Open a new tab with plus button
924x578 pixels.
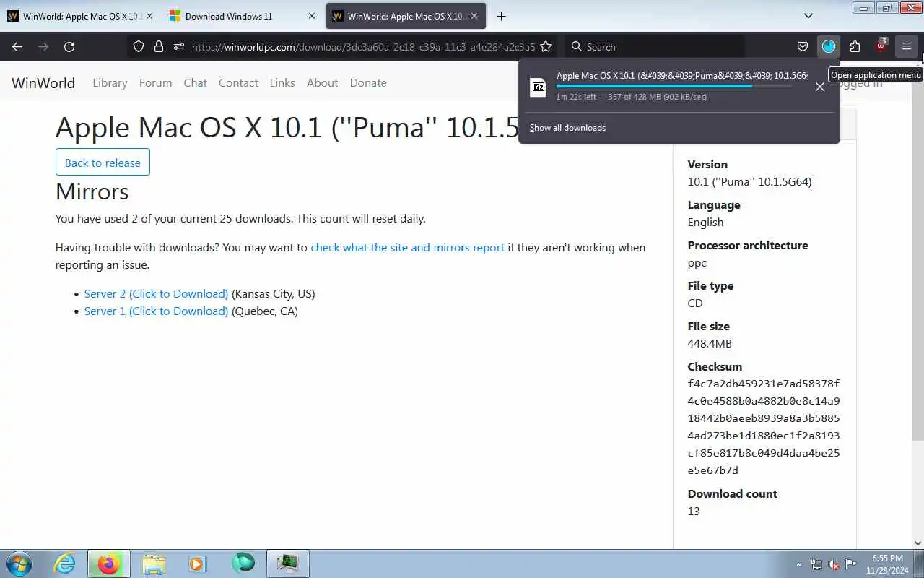[501, 16]
